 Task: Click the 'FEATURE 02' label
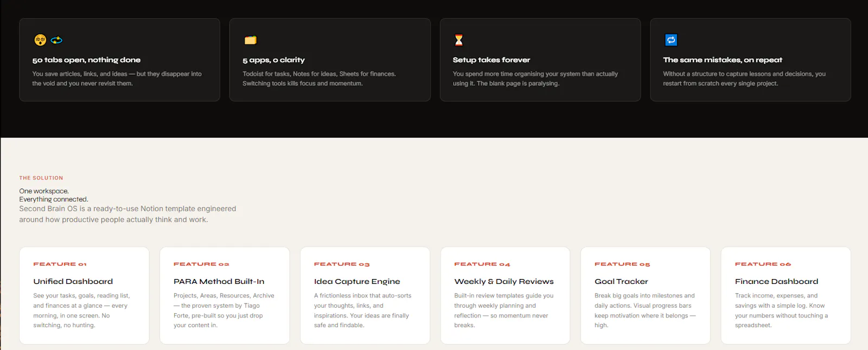coord(201,264)
